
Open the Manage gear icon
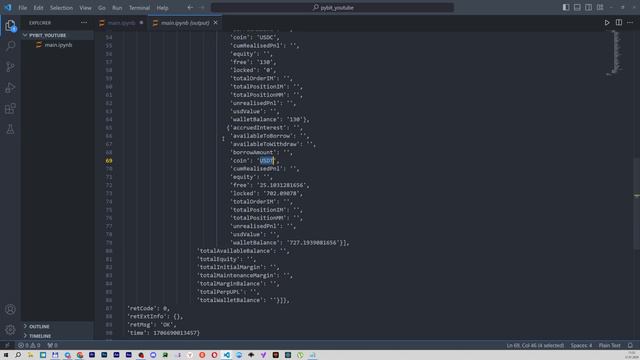(x=11, y=329)
